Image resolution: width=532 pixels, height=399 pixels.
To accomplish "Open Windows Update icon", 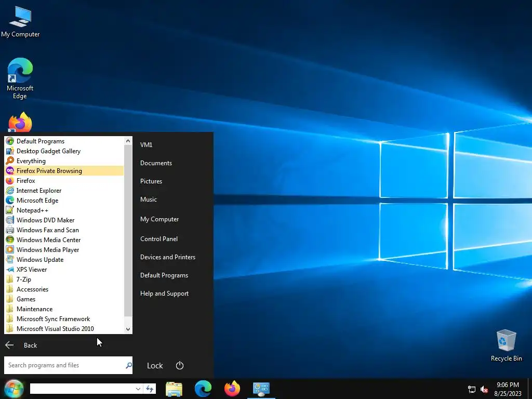I will pos(10,259).
